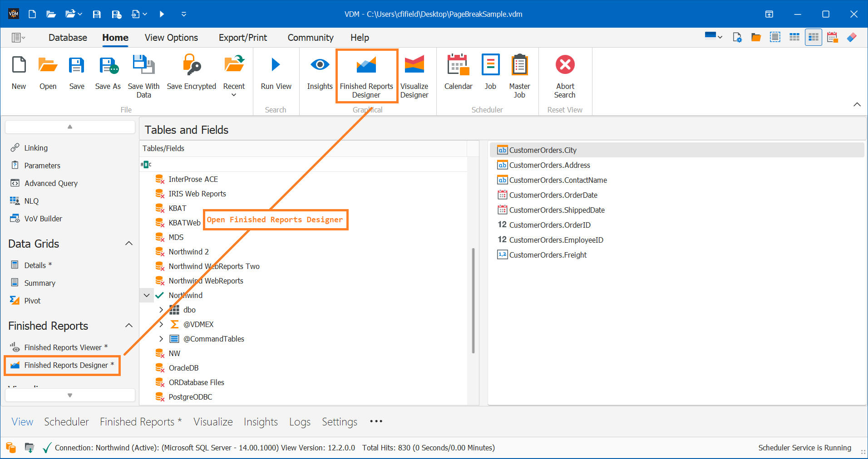Viewport: 868px width, 459px height.
Task: Switch to the Export/Print ribbon tab
Action: (x=243, y=38)
